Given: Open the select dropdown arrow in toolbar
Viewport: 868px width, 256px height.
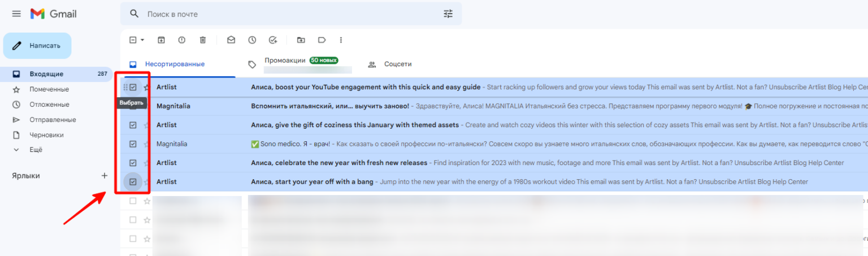Looking at the screenshot, I should pos(142,40).
